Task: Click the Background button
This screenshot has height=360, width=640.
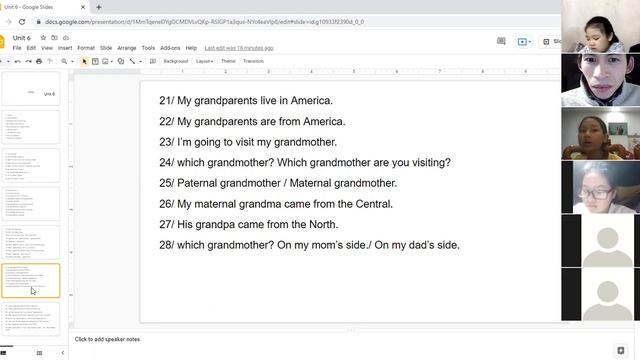Action: tap(176, 61)
